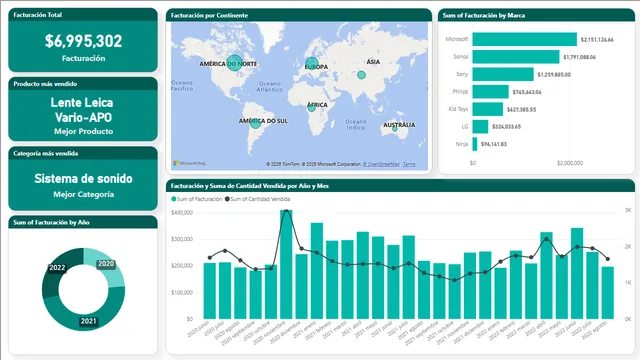Select the Europa bubble on the map
The width and height of the screenshot is (640, 360).
pos(311,64)
